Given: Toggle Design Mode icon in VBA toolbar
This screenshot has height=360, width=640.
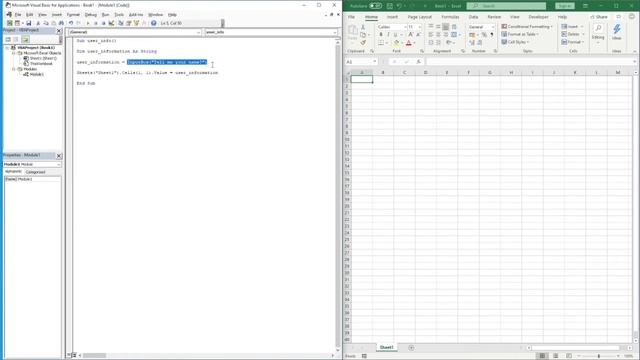Looking at the screenshot, I should [x=111, y=23].
